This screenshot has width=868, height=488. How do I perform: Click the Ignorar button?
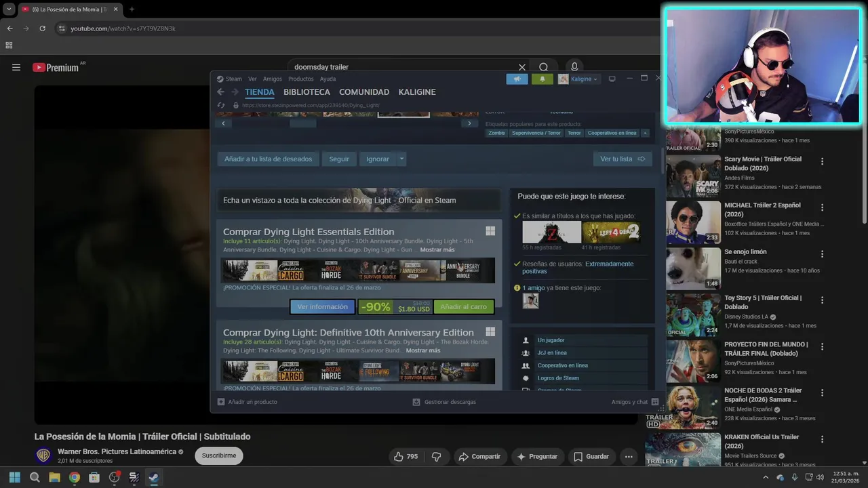378,159
